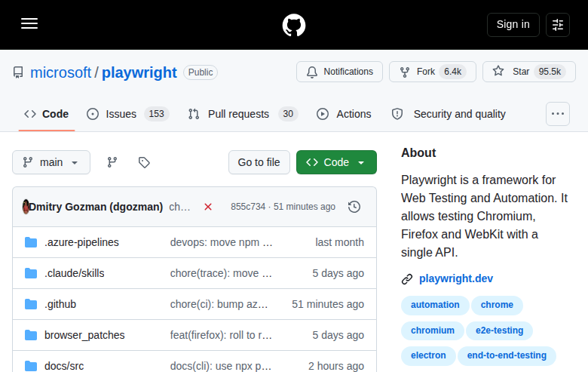Open commit 855c734
Viewport: 588px width, 372px height.
pyautogui.click(x=248, y=207)
